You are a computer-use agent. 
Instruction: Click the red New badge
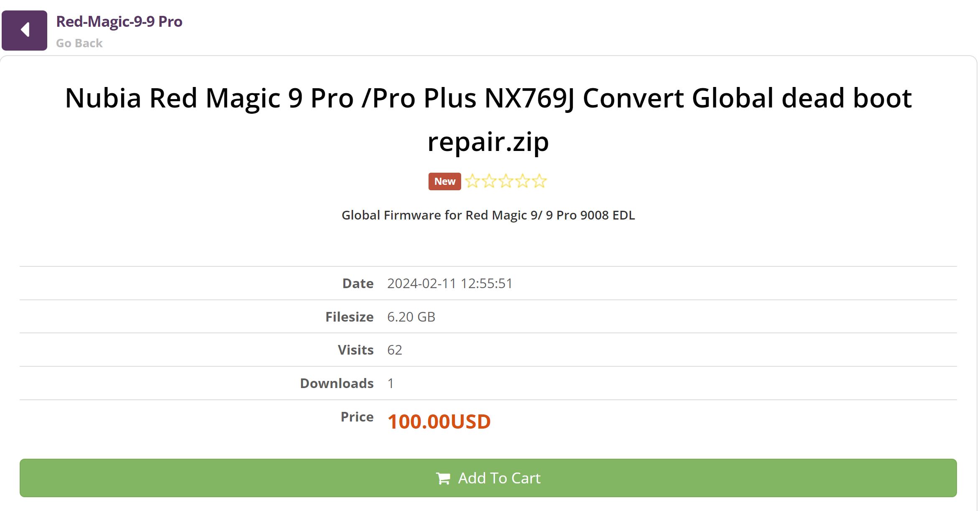click(x=444, y=181)
